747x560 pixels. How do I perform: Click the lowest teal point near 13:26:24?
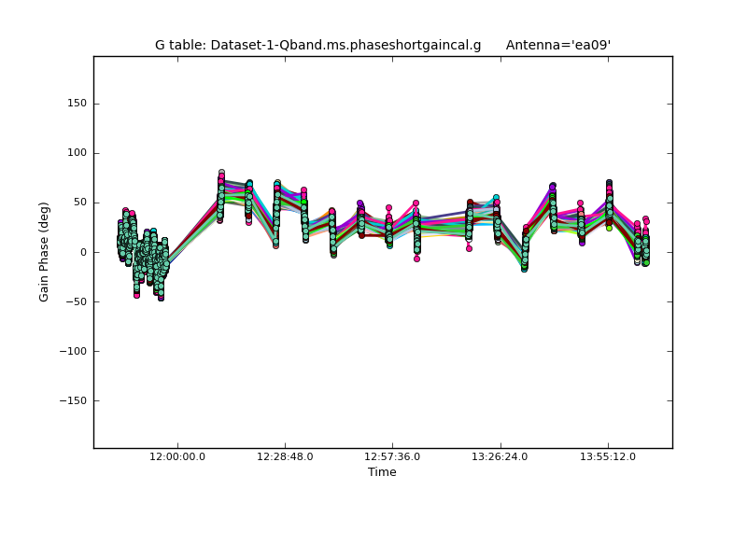(x=524, y=268)
